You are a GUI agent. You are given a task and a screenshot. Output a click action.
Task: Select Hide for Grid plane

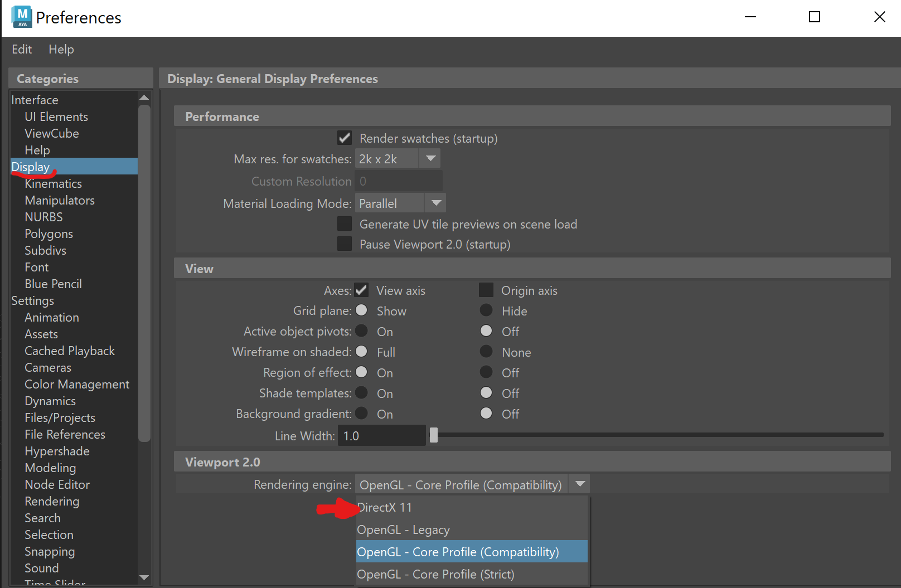point(486,310)
